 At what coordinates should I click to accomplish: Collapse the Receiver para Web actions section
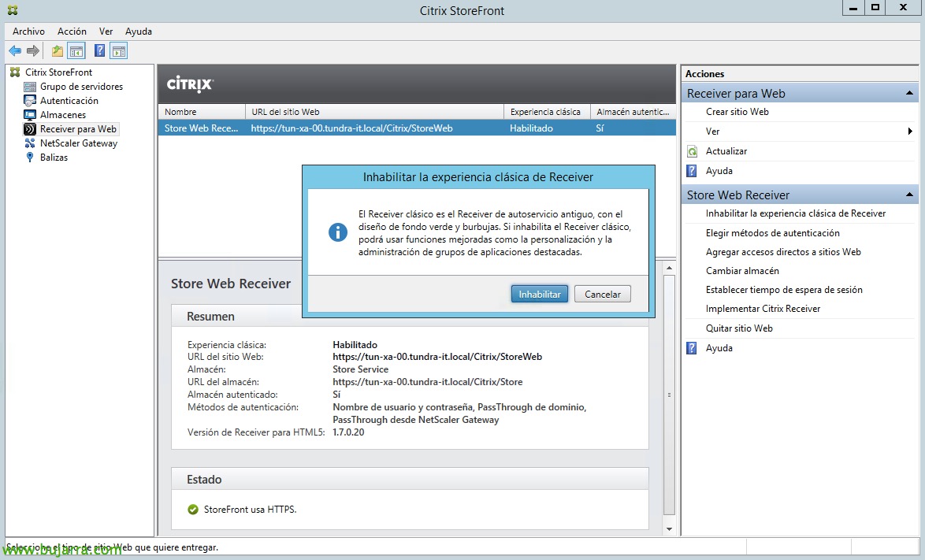coord(909,93)
